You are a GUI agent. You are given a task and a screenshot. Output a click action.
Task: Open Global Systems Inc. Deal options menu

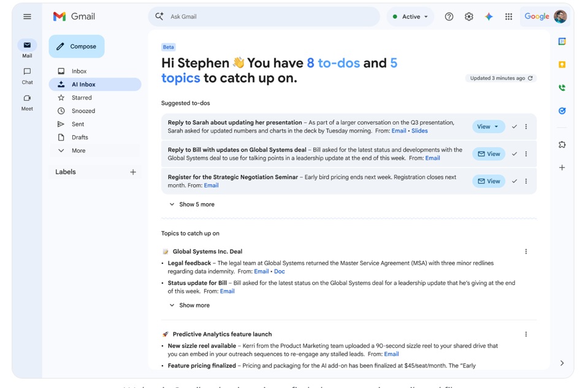point(526,252)
